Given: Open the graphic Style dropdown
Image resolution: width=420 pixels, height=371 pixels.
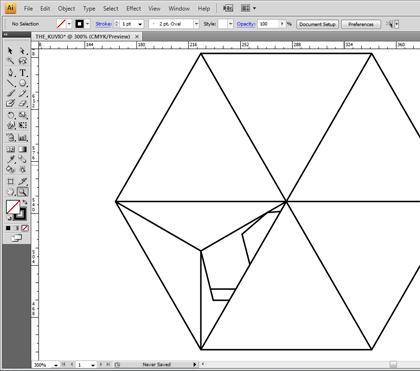Looking at the screenshot, I should (x=230, y=24).
